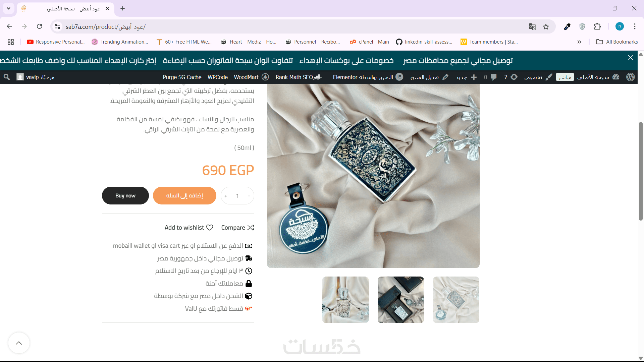Viewport: 644px width, 362px height.
Task: Open updates counter showing 7
Action: point(511,77)
